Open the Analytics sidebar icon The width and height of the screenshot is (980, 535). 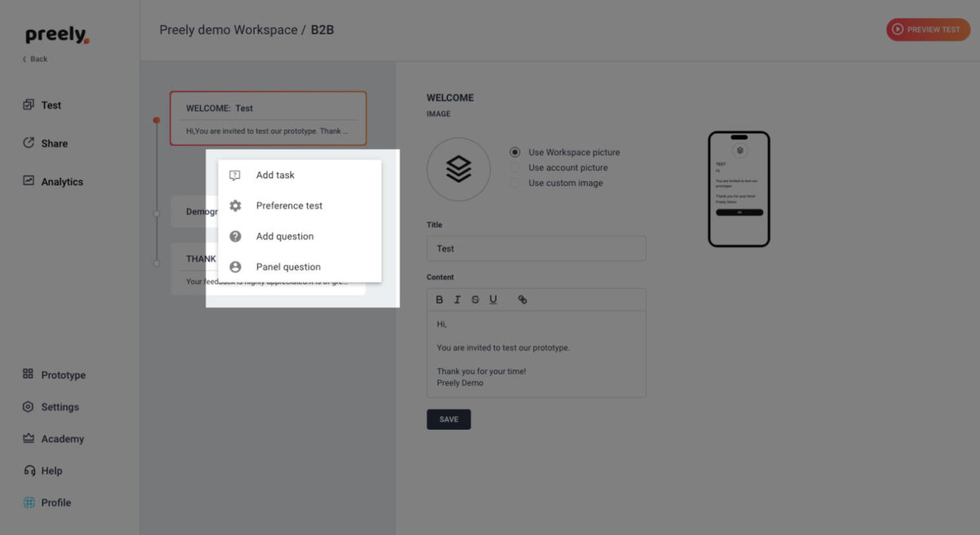tap(29, 181)
